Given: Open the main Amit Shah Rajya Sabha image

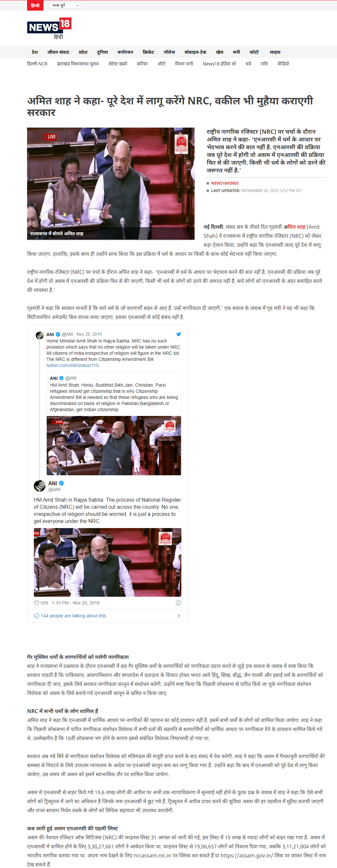Looking at the screenshot, I should coord(111,183).
